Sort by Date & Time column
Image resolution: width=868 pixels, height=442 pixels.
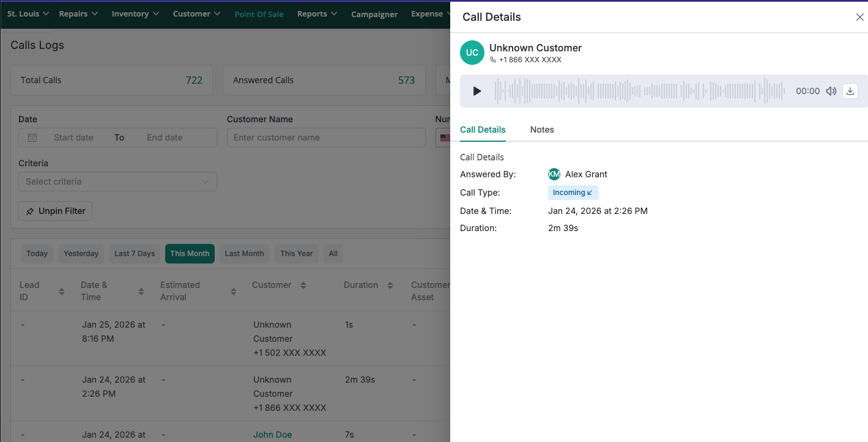(x=141, y=292)
